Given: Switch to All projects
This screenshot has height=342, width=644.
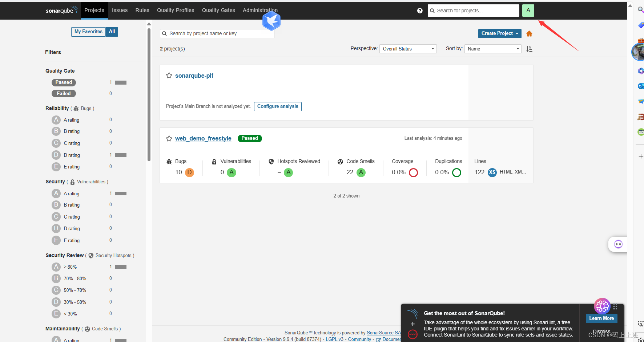Looking at the screenshot, I should (x=112, y=32).
